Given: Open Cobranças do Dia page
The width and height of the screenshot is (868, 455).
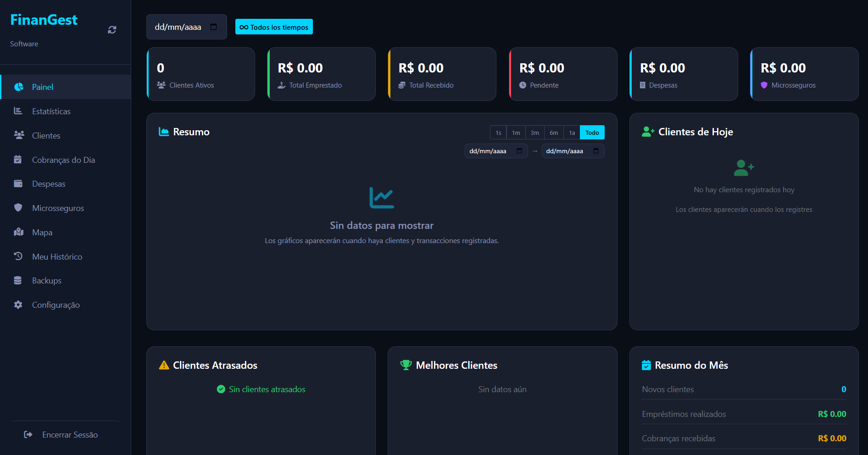Looking at the screenshot, I should (66, 160).
